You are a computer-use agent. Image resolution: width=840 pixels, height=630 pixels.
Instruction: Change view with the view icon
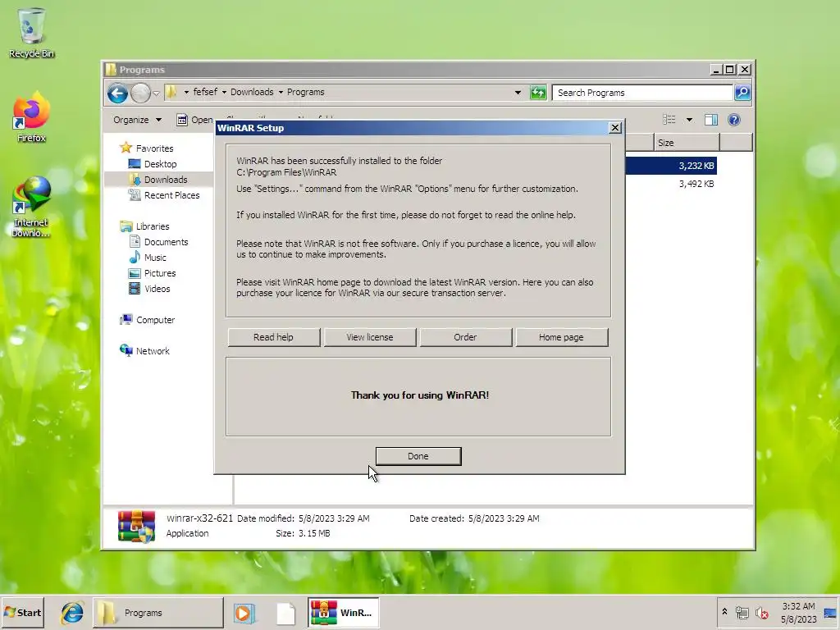tap(669, 120)
